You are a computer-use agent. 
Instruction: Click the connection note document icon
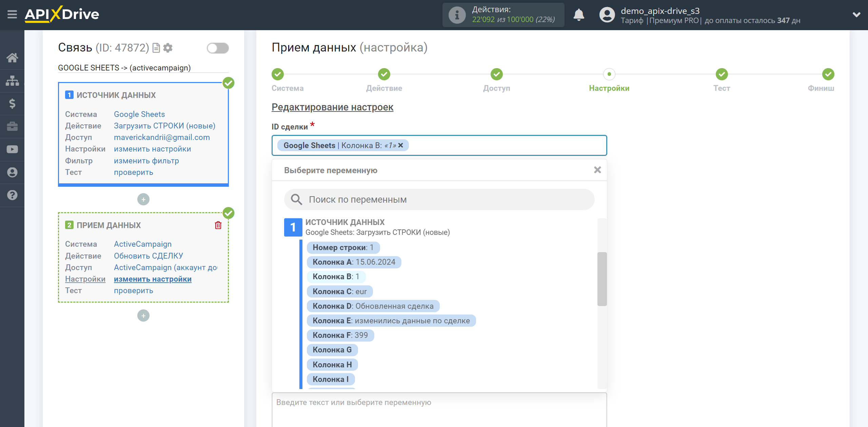pyautogui.click(x=156, y=48)
